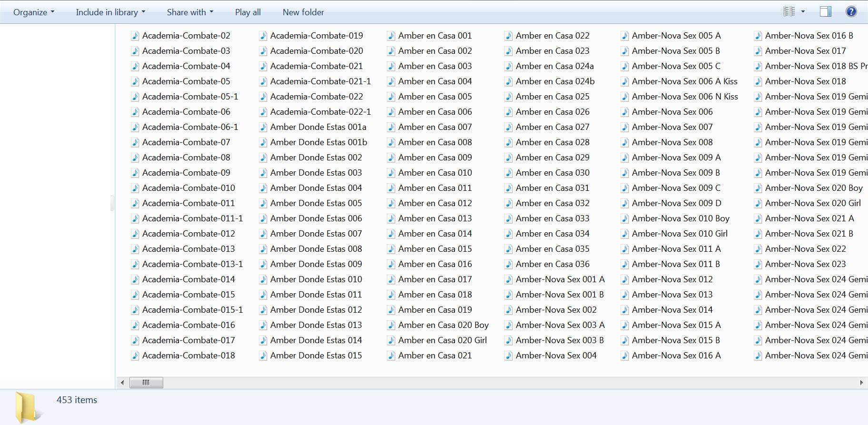Viewport: 868px width, 425px height.
Task: Click the horizontal scrollbar right arrow
Action: [861, 383]
